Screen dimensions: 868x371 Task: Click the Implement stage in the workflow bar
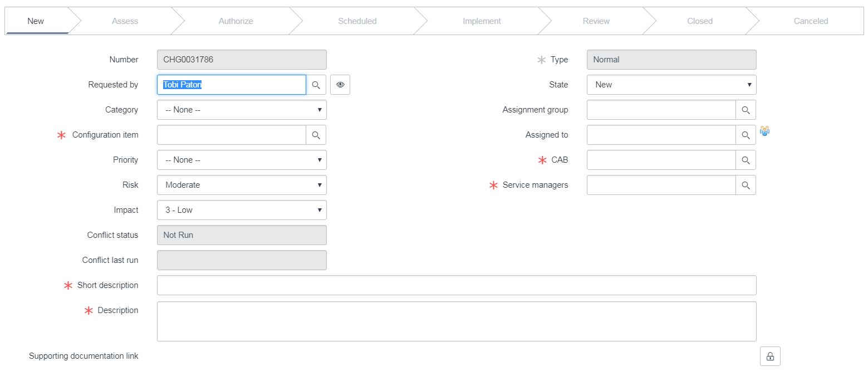482,21
